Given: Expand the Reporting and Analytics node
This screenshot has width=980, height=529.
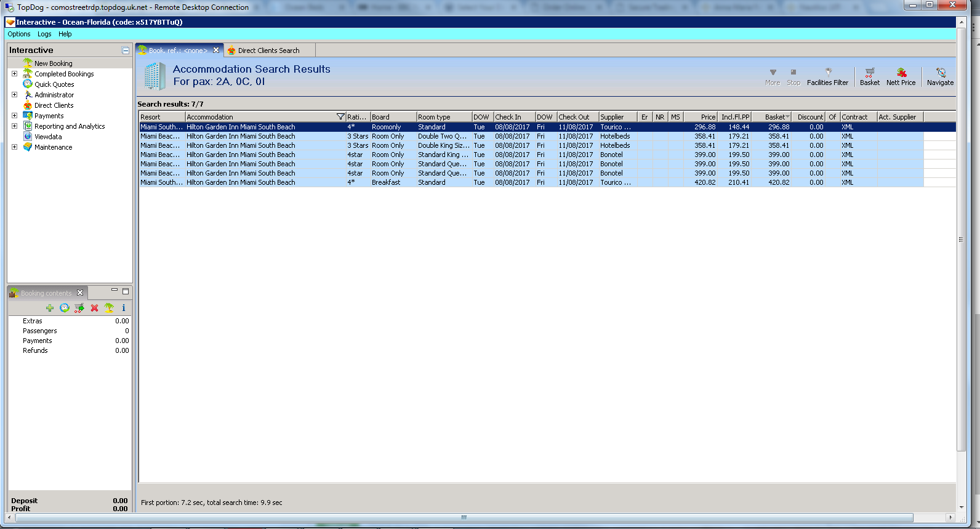Looking at the screenshot, I should pyautogui.click(x=15, y=126).
